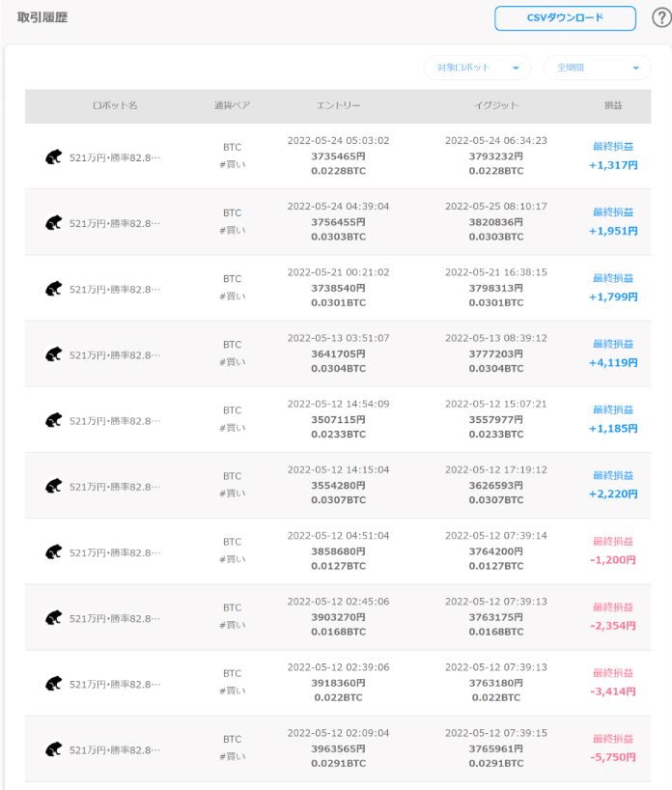
Task: Click robot icon for the -5,750円 trade
Action: coord(53,749)
